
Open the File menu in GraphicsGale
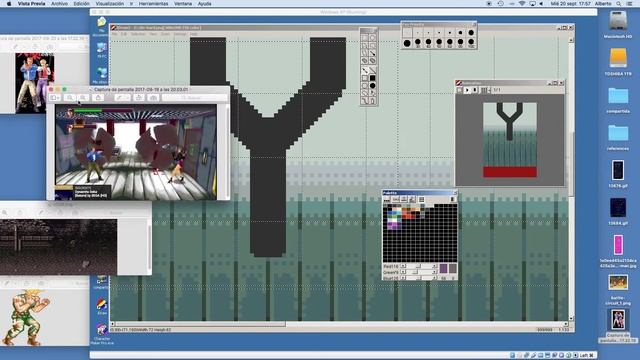click(x=114, y=34)
